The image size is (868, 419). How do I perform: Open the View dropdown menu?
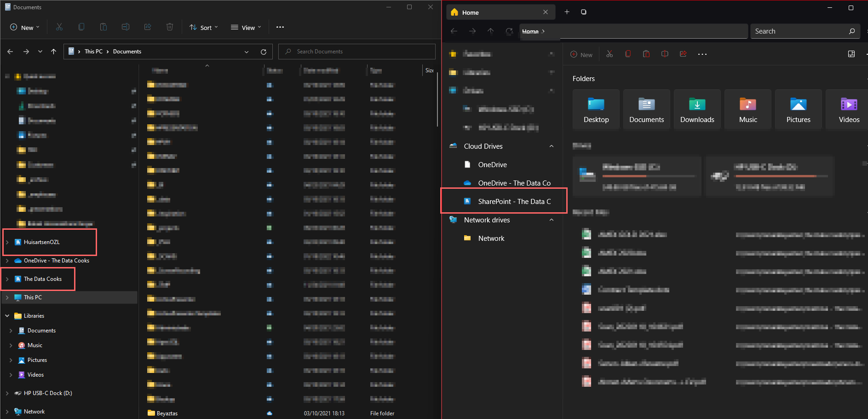(246, 27)
